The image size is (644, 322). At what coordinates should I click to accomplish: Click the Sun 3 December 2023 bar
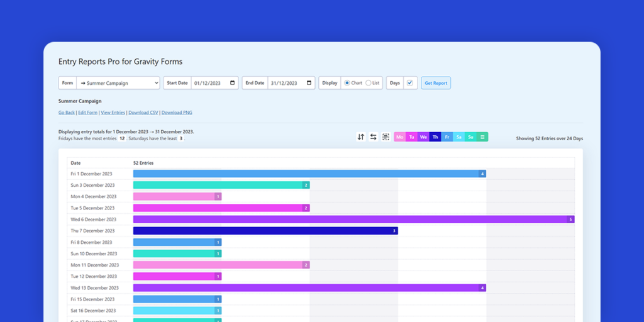[x=221, y=186]
